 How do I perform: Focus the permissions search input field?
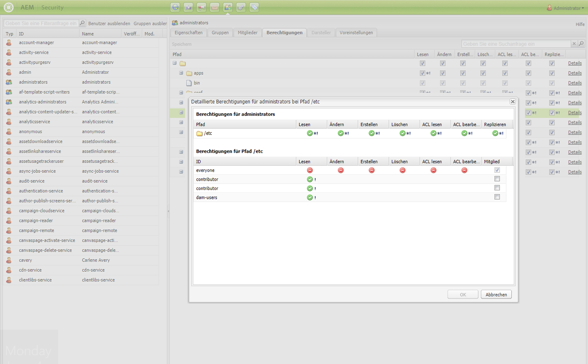(x=516, y=44)
